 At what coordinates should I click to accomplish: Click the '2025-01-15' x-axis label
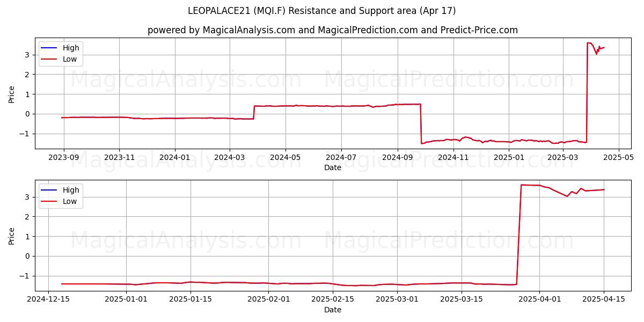pos(190,300)
